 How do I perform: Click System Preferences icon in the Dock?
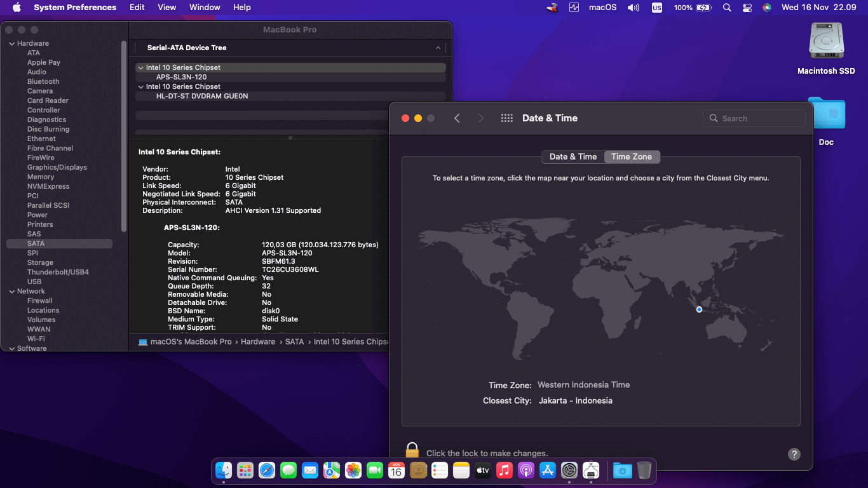click(569, 470)
